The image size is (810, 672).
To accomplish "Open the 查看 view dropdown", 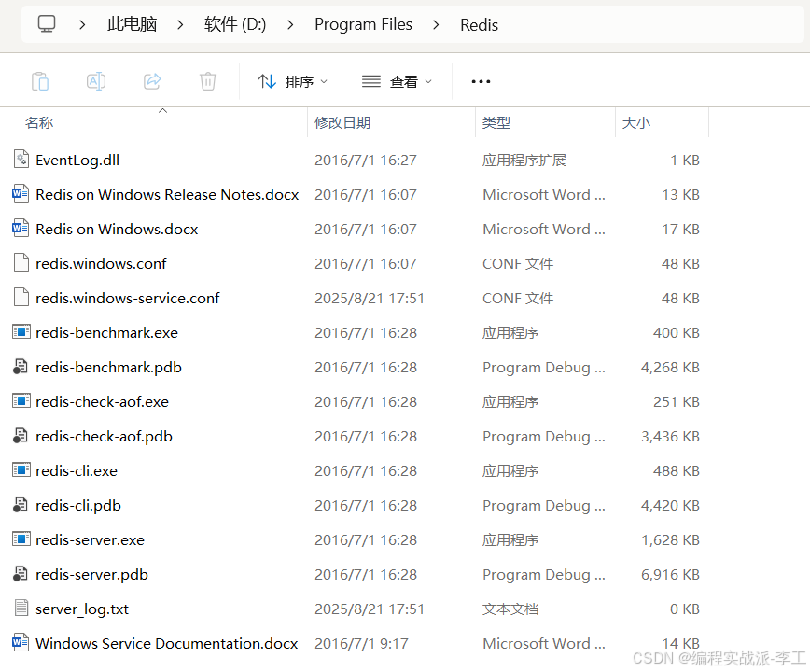I will (x=397, y=81).
